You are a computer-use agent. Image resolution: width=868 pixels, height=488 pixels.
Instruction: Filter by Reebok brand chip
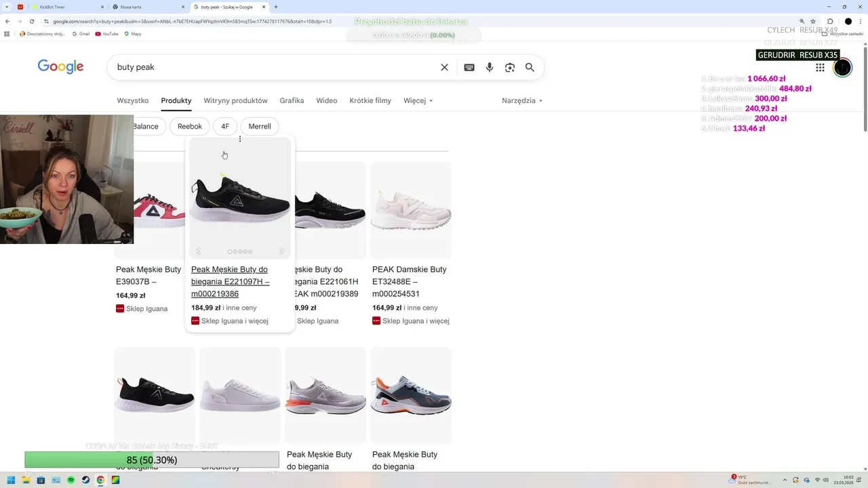click(x=190, y=126)
